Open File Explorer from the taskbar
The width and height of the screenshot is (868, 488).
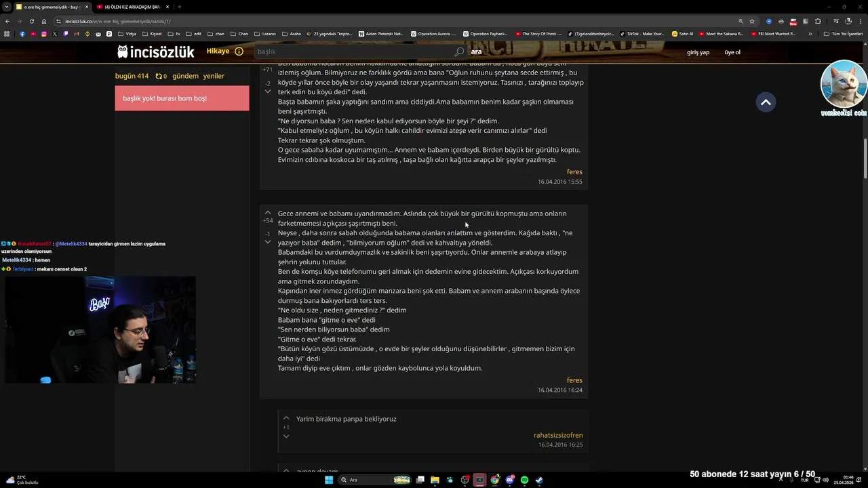click(x=435, y=480)
